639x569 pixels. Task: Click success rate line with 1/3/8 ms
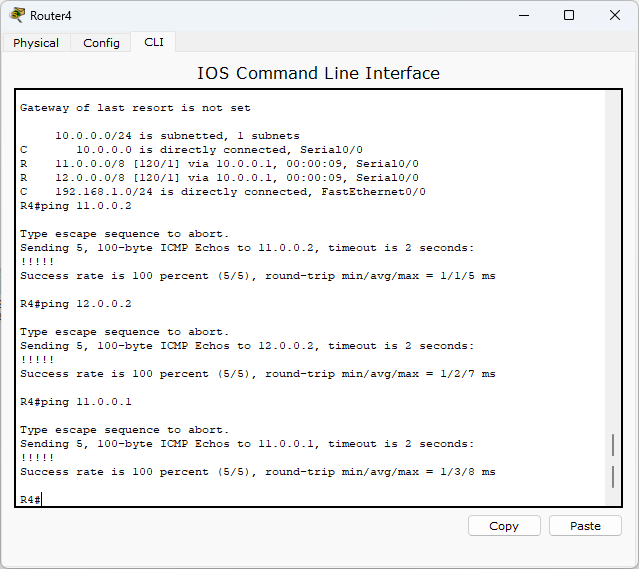point(258,472)
